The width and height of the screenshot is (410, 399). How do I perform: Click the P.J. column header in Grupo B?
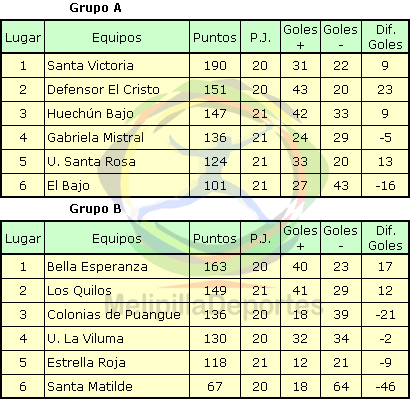click(260, 238)
